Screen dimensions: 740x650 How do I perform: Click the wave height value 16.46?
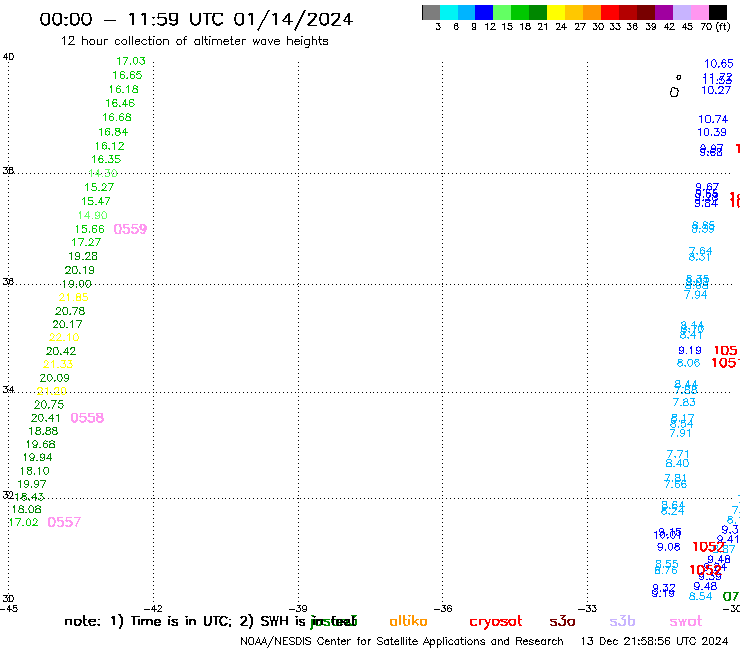pos(120,103)
